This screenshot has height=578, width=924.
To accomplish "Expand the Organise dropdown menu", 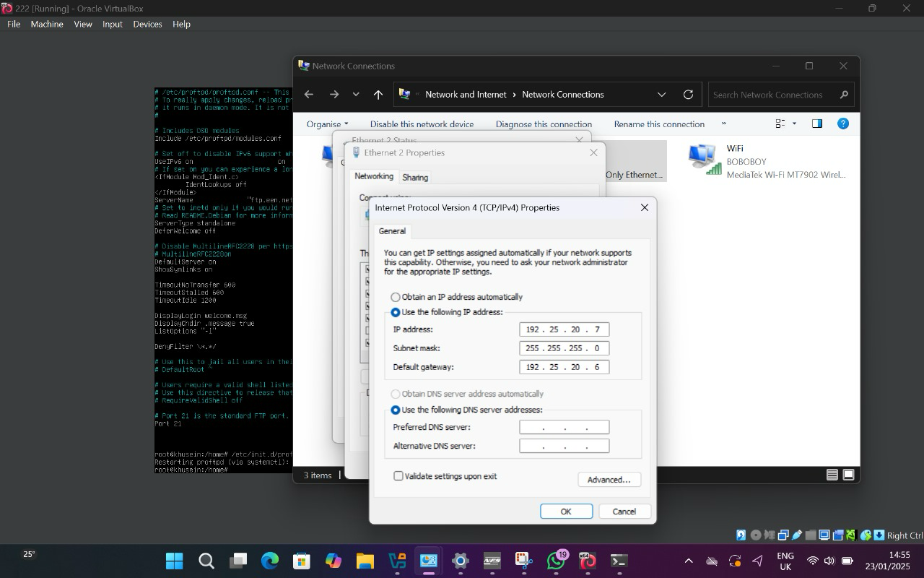I will click(327, 124).
